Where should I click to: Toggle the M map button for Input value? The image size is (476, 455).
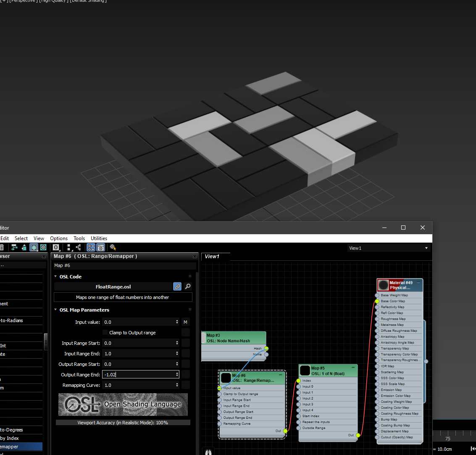[185, 322]
